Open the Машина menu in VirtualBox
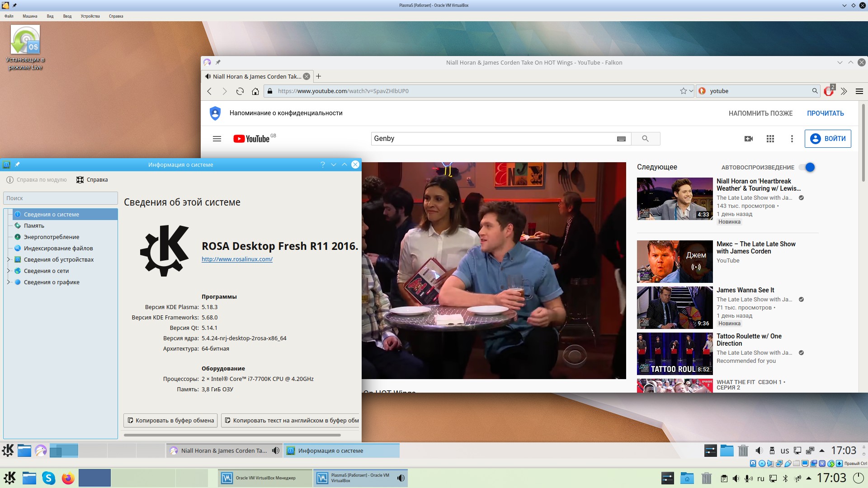This screenshot has width=868, height=488. click(x=30, y=16)
